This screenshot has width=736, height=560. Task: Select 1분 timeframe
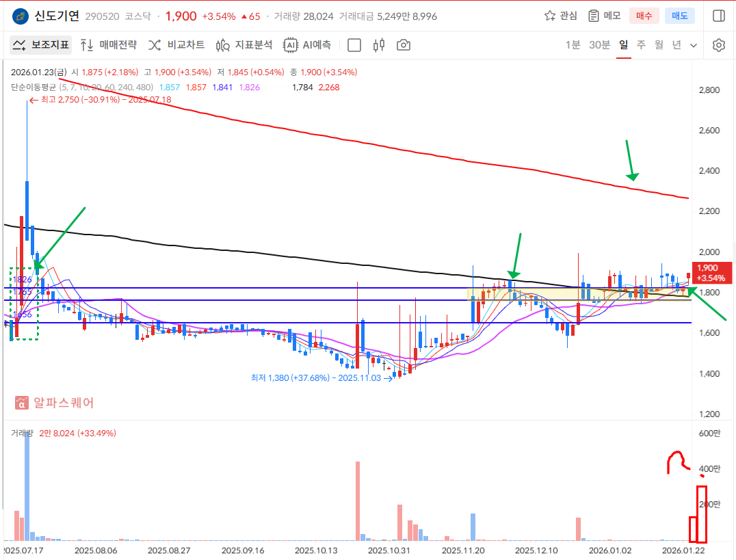(x=573, y=45)
